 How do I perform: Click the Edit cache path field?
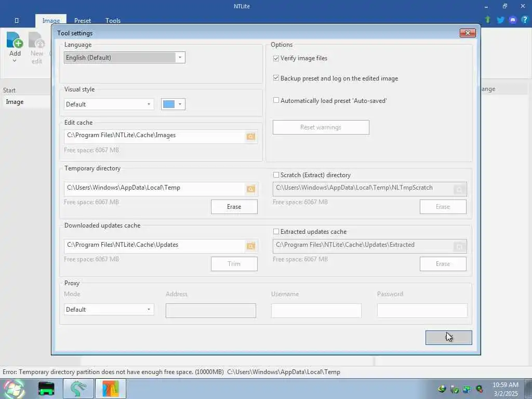(155, 137)
